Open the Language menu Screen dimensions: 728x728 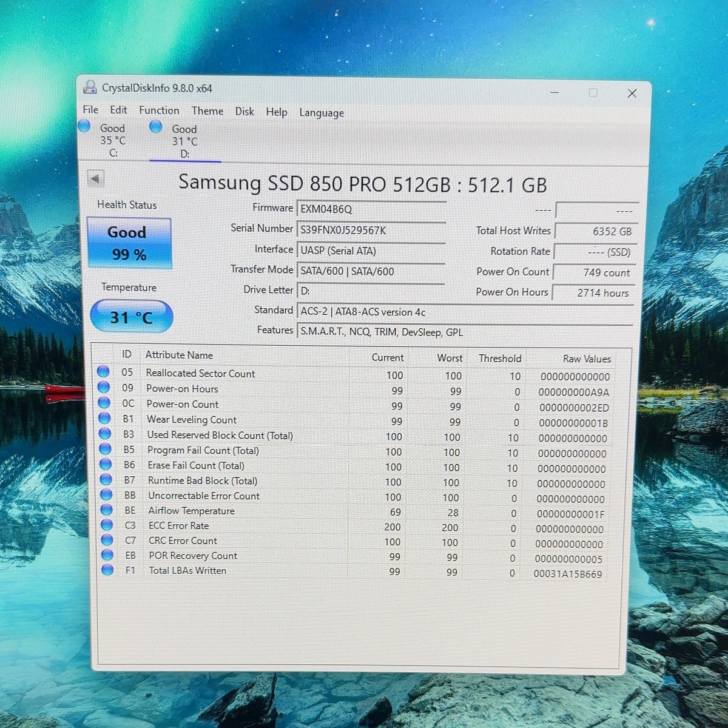322,113
